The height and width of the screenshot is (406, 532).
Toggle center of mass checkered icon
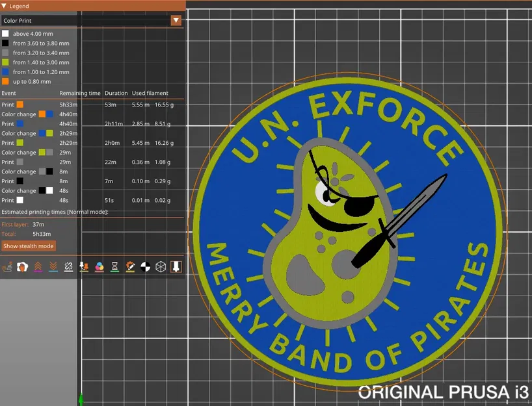pos(144,266)
